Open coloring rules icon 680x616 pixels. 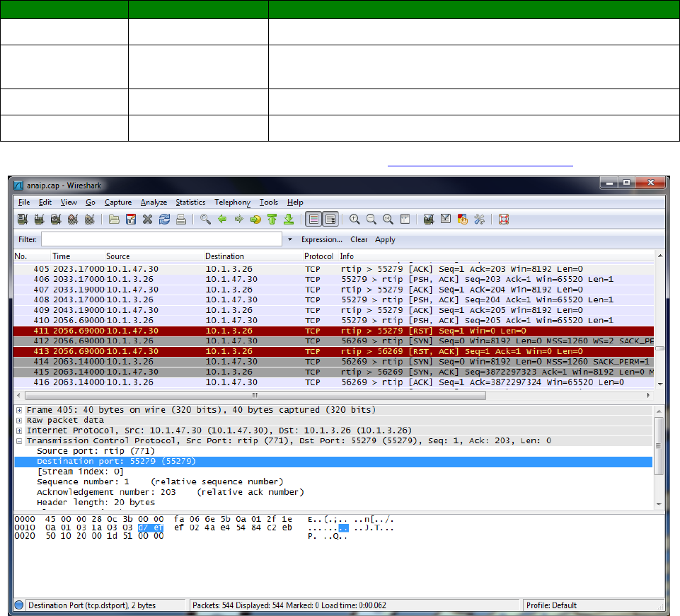pos(462,219)
